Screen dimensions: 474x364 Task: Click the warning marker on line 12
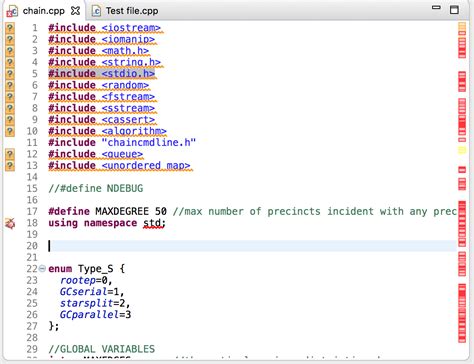coord(10,154)
